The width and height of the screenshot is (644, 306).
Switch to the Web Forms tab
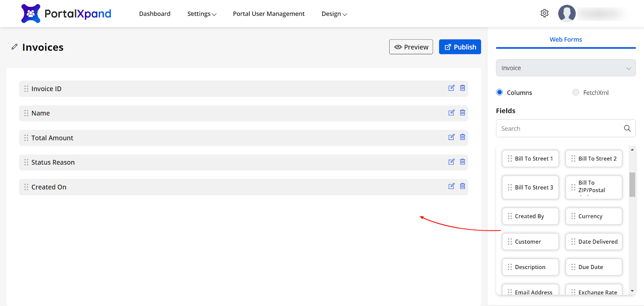566,39
